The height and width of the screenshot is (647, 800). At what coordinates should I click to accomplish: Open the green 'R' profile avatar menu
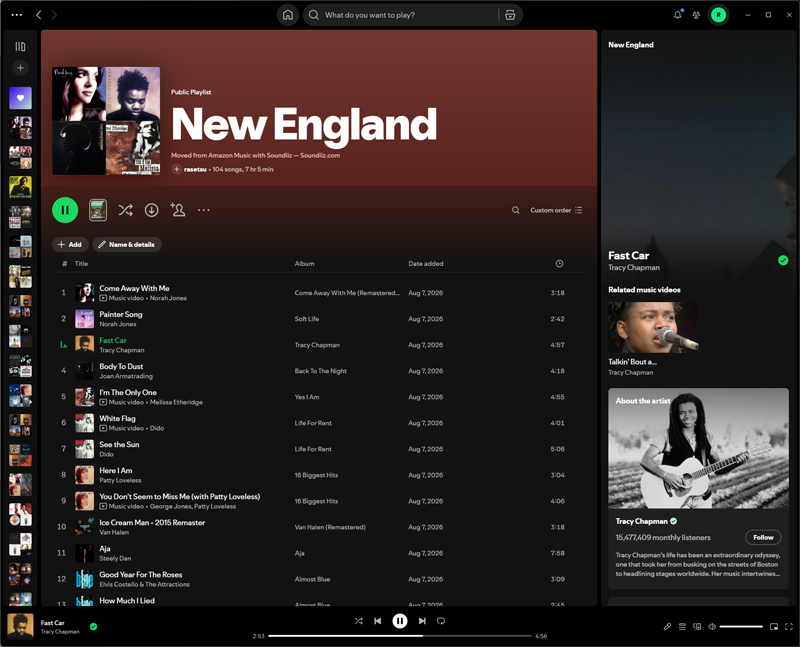tap(718, 15)
